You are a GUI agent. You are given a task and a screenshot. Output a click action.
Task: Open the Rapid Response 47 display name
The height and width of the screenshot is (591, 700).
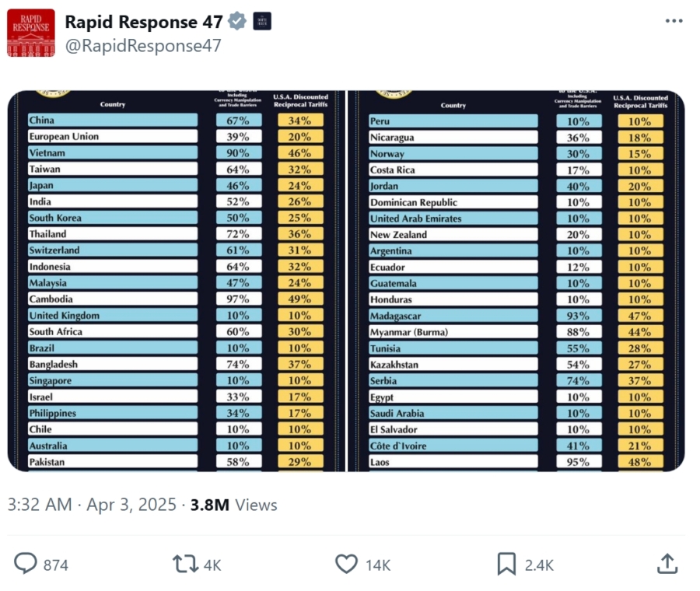(143, 21)
